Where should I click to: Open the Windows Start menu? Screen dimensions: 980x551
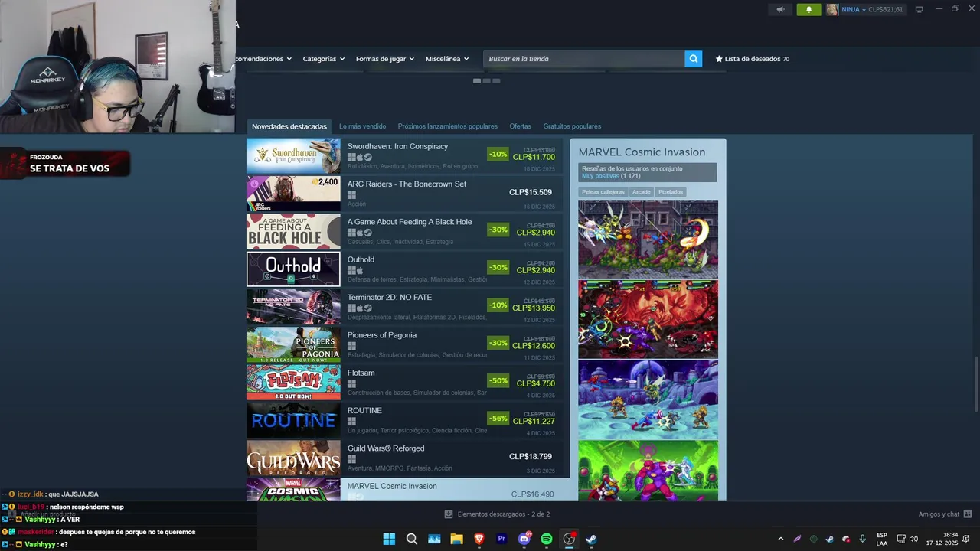(x=389, y=539)
